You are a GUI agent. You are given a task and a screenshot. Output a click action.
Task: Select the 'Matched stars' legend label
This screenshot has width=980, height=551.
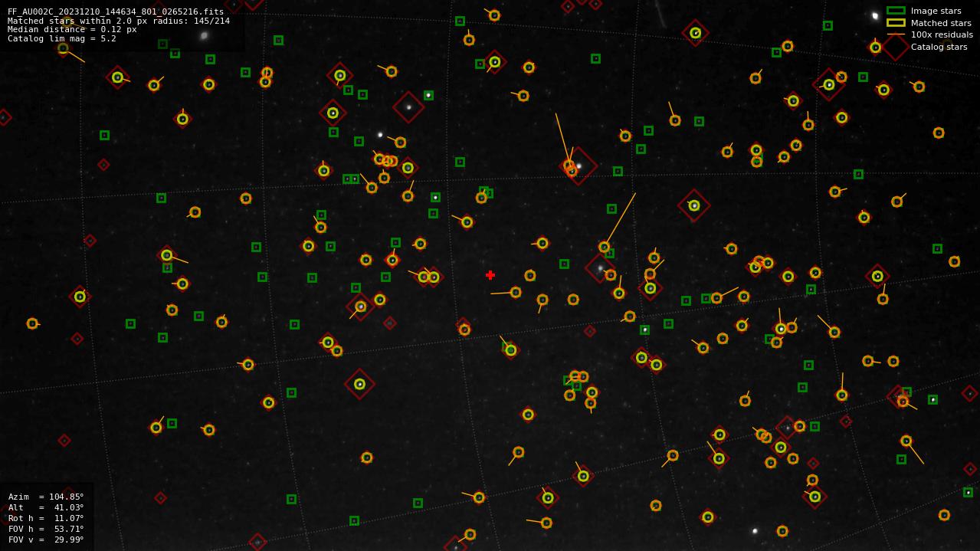click(941, 23)
